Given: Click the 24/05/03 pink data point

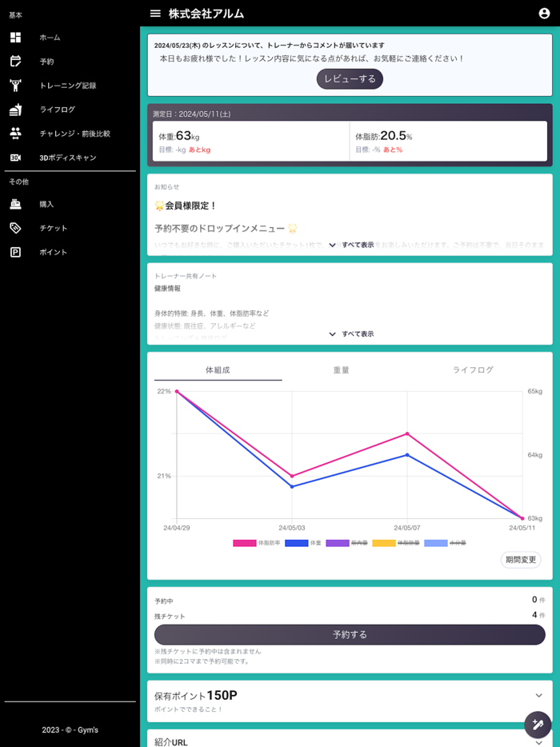Looking at the screenshot, I should pyautogui.click(x=292, y=476).
